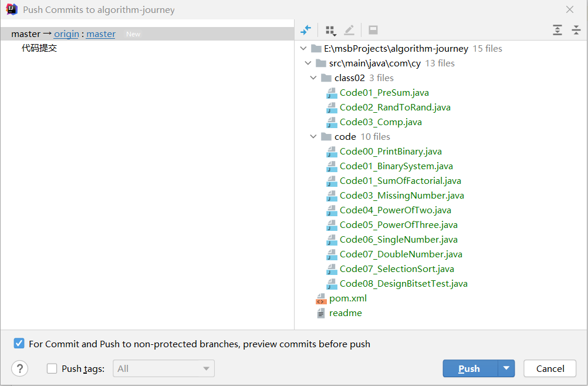Enable the Push tags checkbox
The width and height of the screenshot is (588, 386).
pyautogui.click(x=52, y=368)
